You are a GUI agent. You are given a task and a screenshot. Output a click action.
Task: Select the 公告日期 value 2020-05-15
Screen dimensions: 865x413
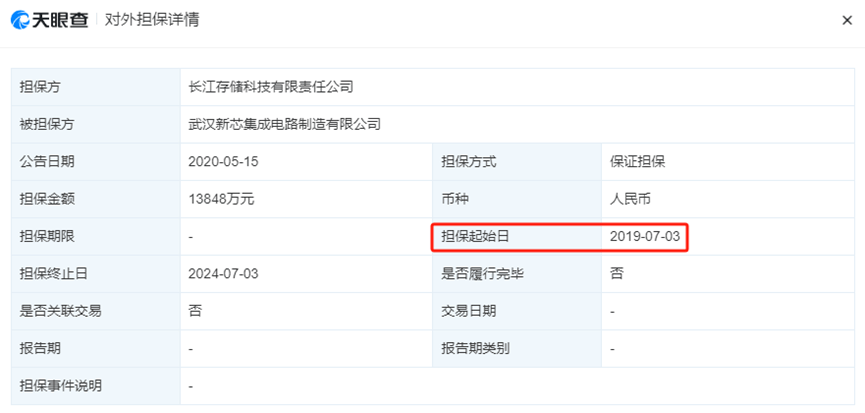[223, 162]
